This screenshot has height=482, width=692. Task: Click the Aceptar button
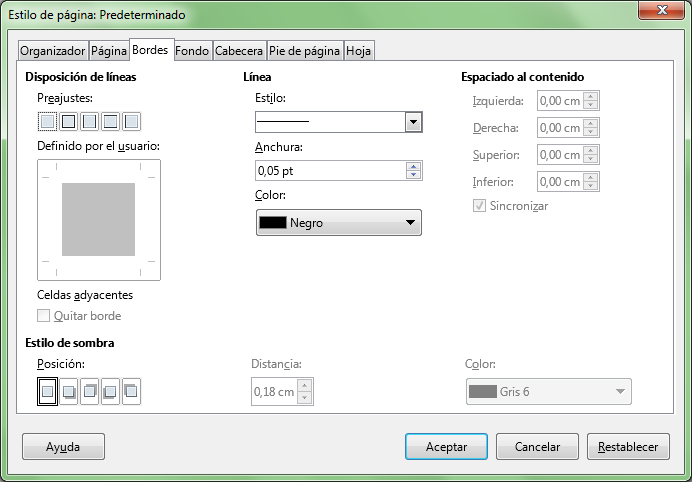(x=446, y=447)
